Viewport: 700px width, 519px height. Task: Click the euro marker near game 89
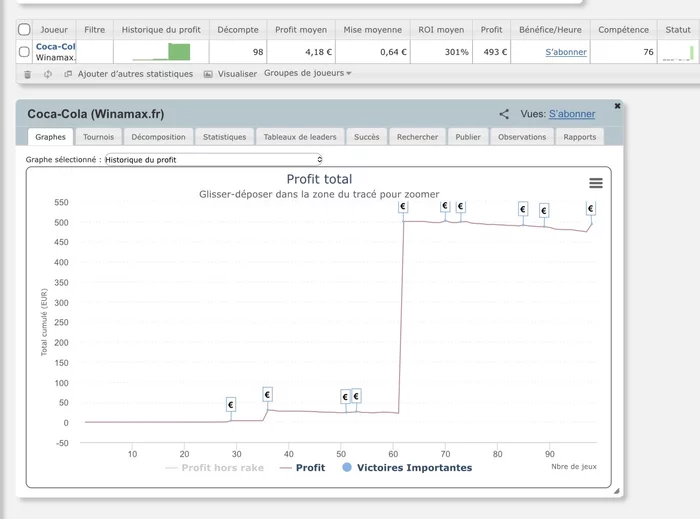coord(544,211)
